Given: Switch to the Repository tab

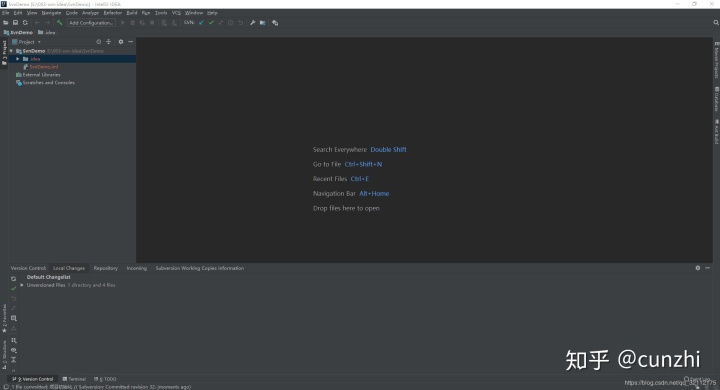Looking at the screenshot, I should coord(106,268).
